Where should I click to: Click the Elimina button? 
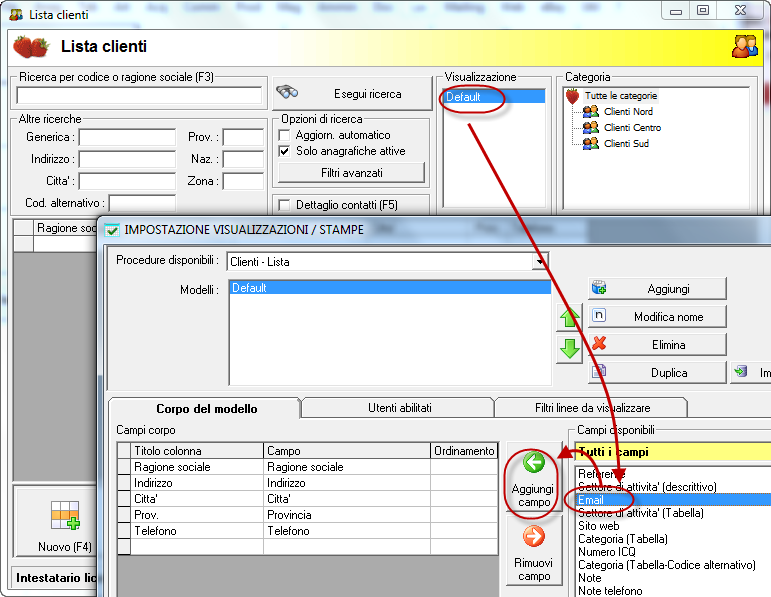pos(657,345)
